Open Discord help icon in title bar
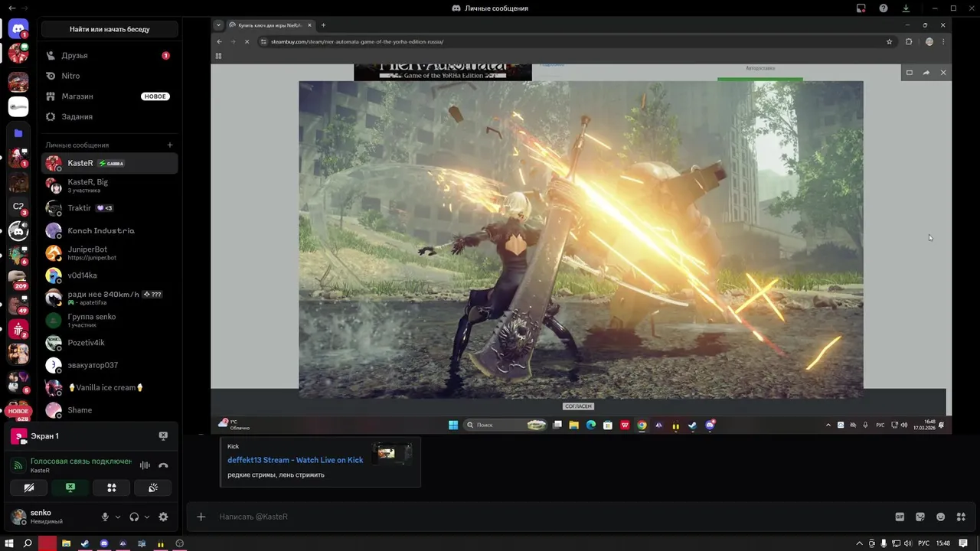This screenshot has height=551, width=980. tap(884, 8)
